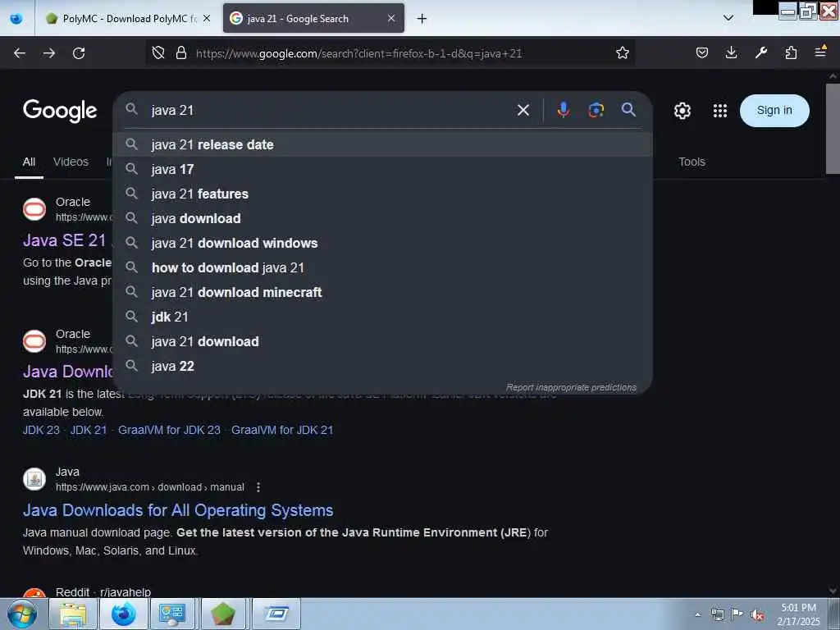Click the blue magnifier search button
This screenshot has width=840, height=630.
(628, 110)
